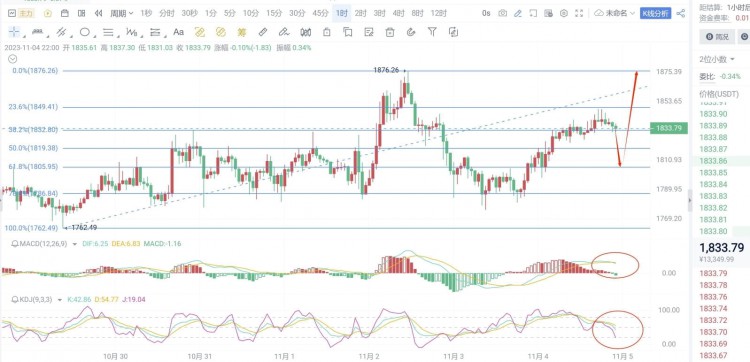Image resolution: width=750 pixels, height=362 pixels.
Task: Click the second yellow linked-circle icon
Action: coord(221,32)
